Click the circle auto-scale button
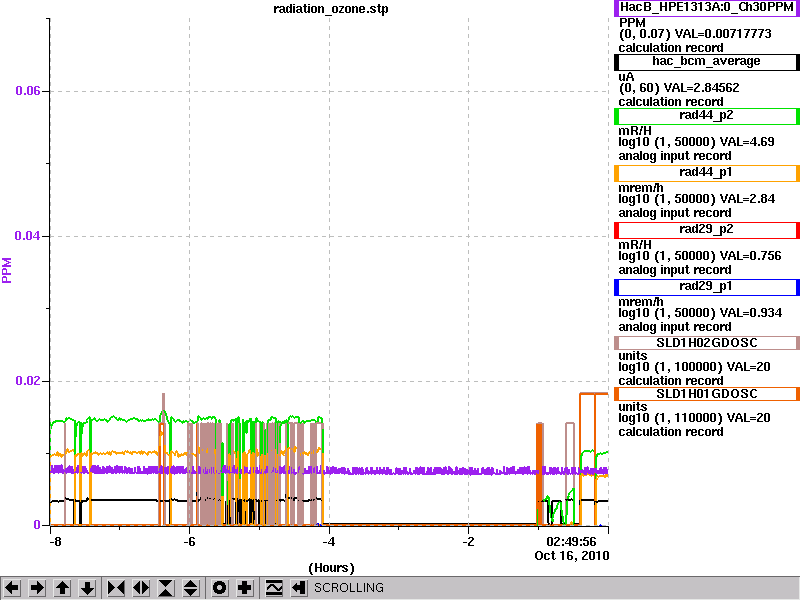800x600 pixels. [x=219, y=588]
